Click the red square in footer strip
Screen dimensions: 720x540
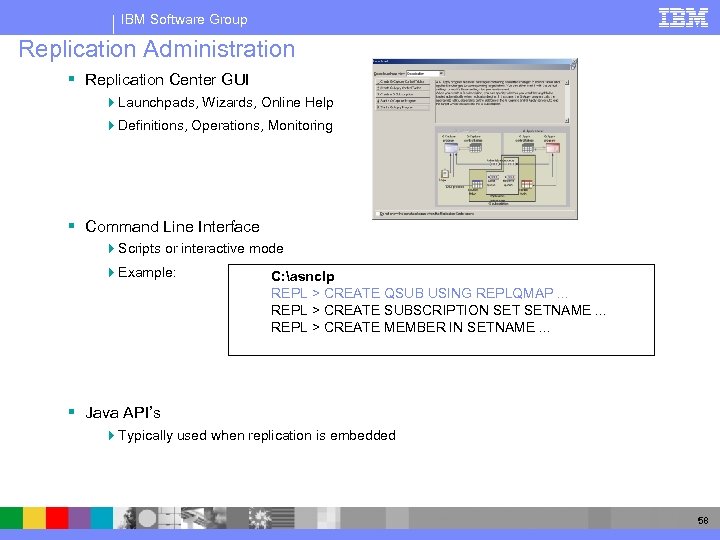pyautogui.click(x=57, y=518)
